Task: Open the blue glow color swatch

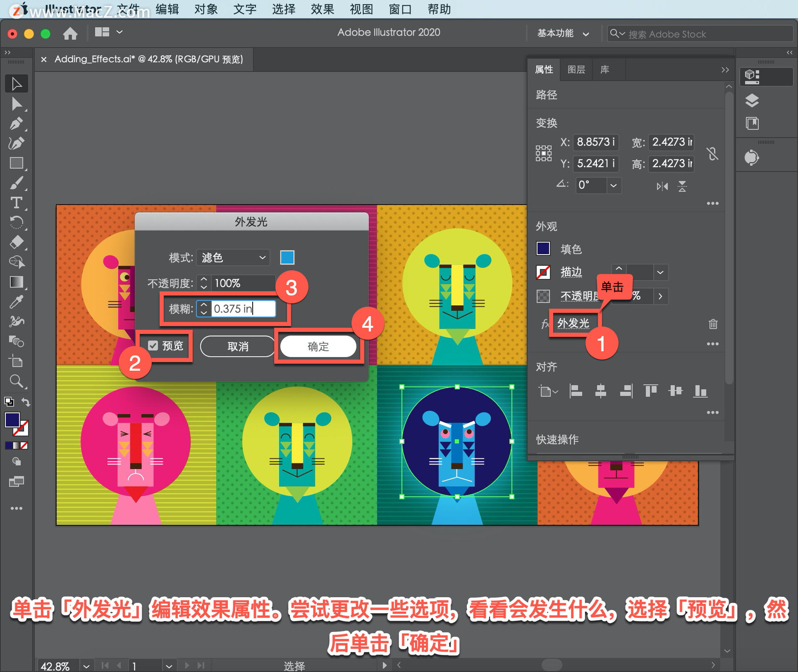Action: coord(287,258)
